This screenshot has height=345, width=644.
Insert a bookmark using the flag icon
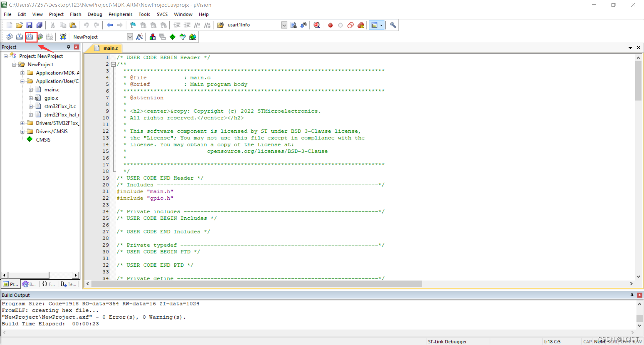coord(133,25)
